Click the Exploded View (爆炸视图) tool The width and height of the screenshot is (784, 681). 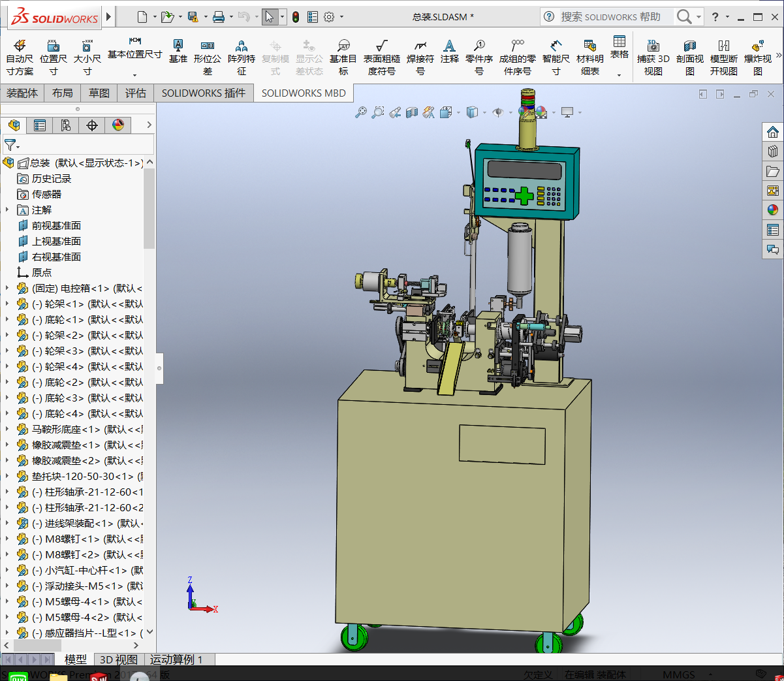[758, 57]
